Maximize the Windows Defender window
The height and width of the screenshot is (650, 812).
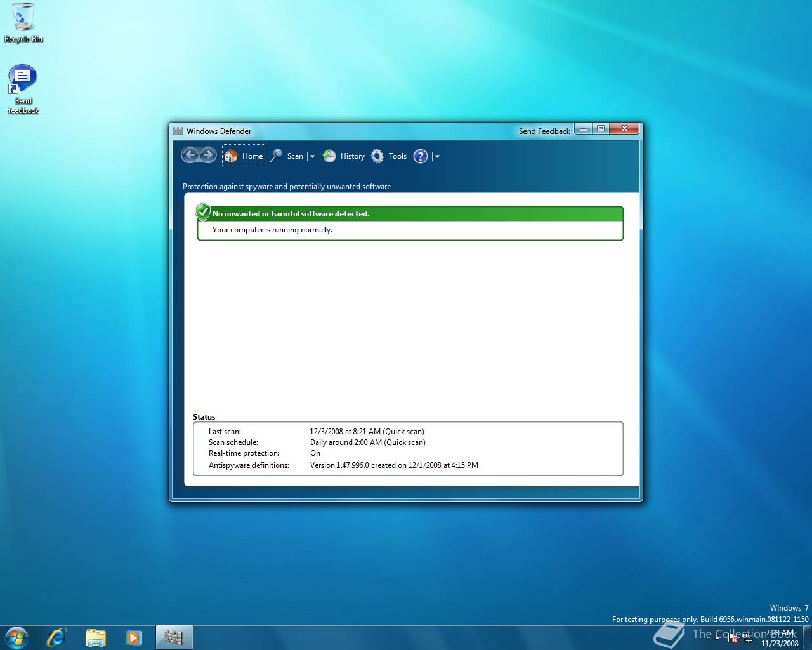[600, 129]
